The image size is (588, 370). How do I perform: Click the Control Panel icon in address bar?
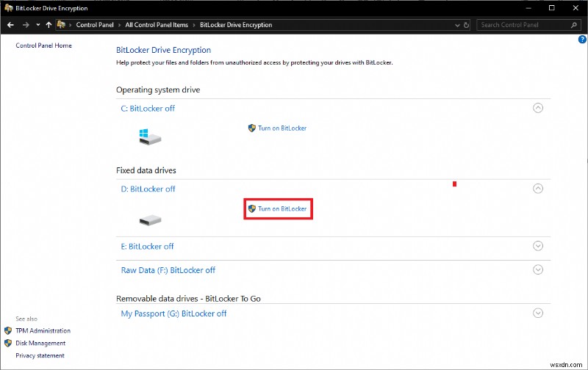point(61,25)
